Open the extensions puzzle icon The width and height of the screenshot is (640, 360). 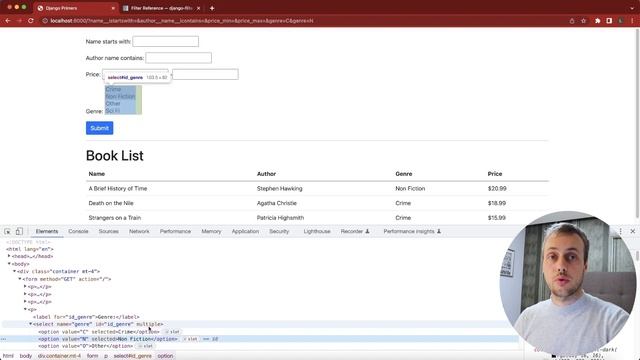coord(598,21)
